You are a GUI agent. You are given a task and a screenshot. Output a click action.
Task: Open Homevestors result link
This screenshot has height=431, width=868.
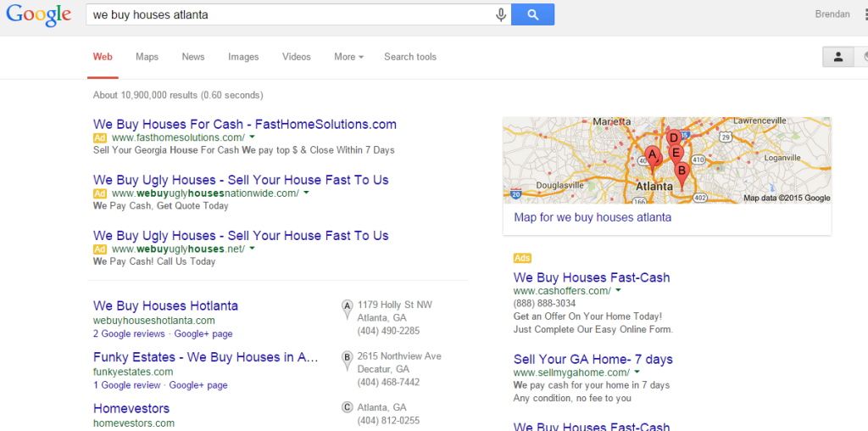click(x=131, y=409)
